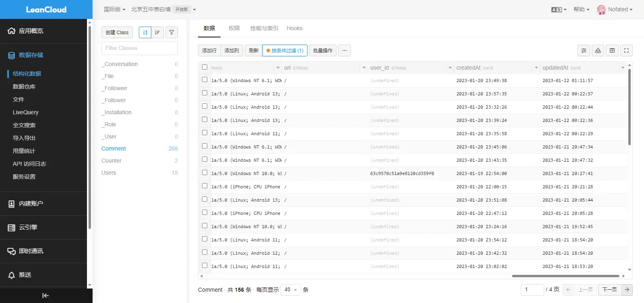The width and height of the screenshot is (644, 303).
Task: Click the alphabetical sort classes icon
Action: (145, 33)
